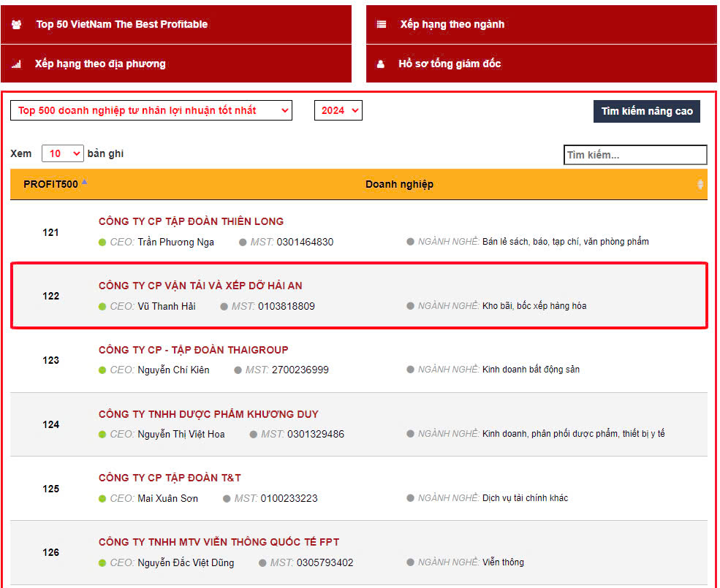This screenshot has width=720, height=588.
Task: Click tax code 0103818809
Action: pos(287,307)
